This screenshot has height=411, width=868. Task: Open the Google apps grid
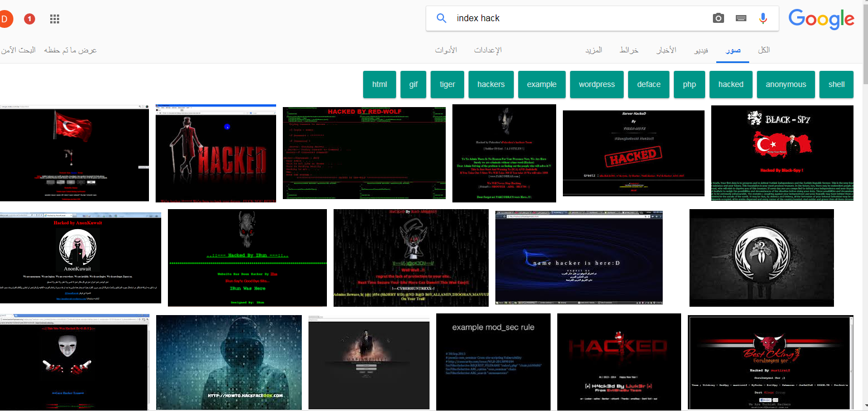click(x=55, y=19)
